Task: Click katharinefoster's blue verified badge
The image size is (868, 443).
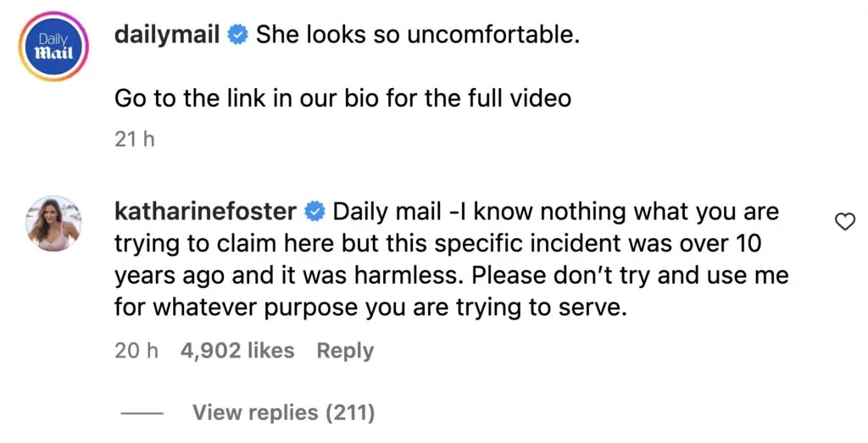Action: [314, 211]
